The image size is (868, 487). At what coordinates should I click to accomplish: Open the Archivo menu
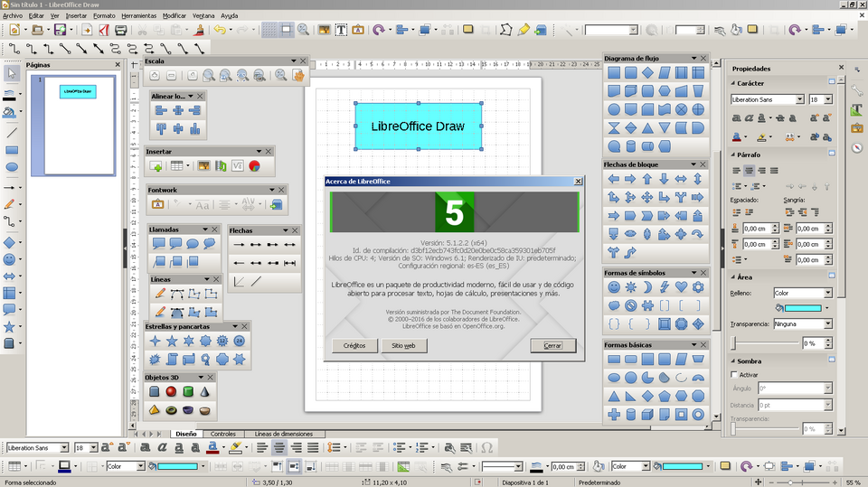pos(13,15)
